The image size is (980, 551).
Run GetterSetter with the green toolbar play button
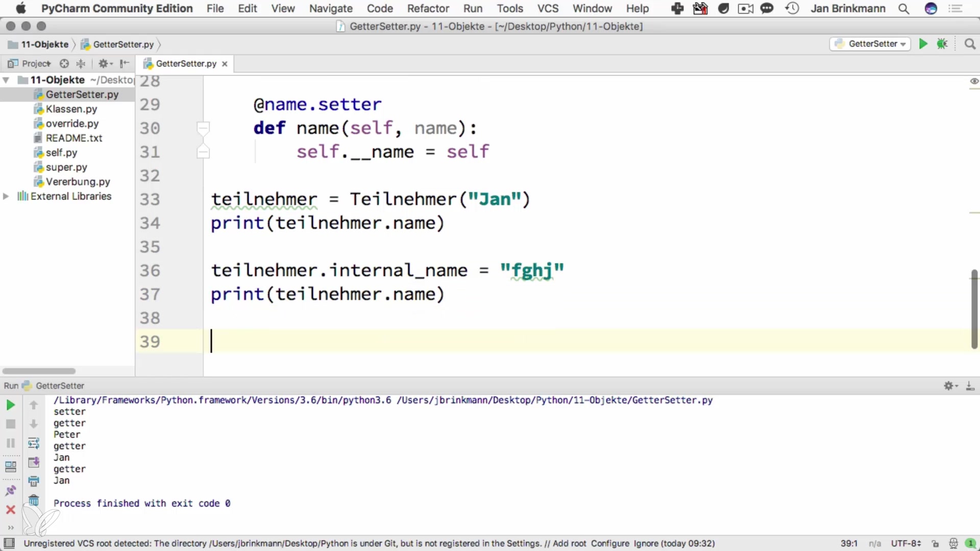[923, 44]
